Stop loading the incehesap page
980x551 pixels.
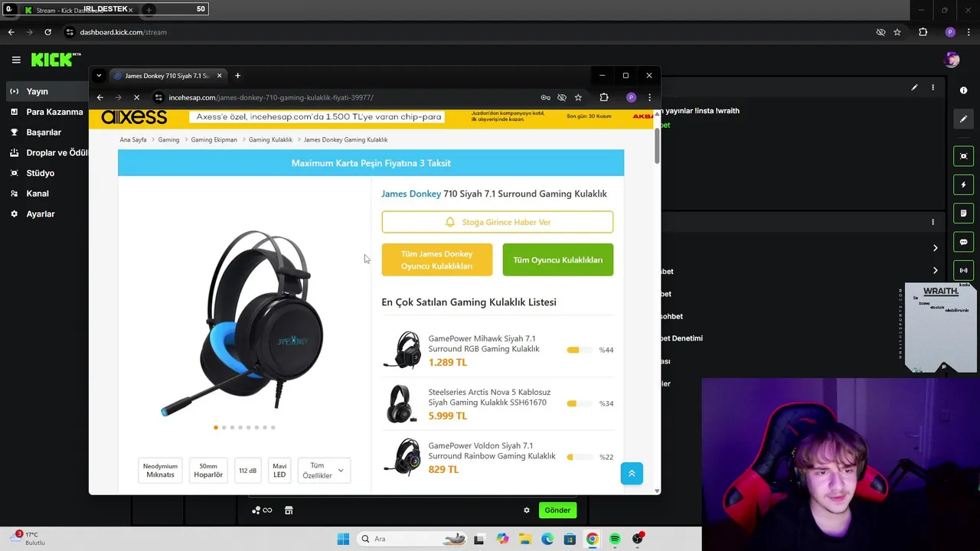[136, 97]
